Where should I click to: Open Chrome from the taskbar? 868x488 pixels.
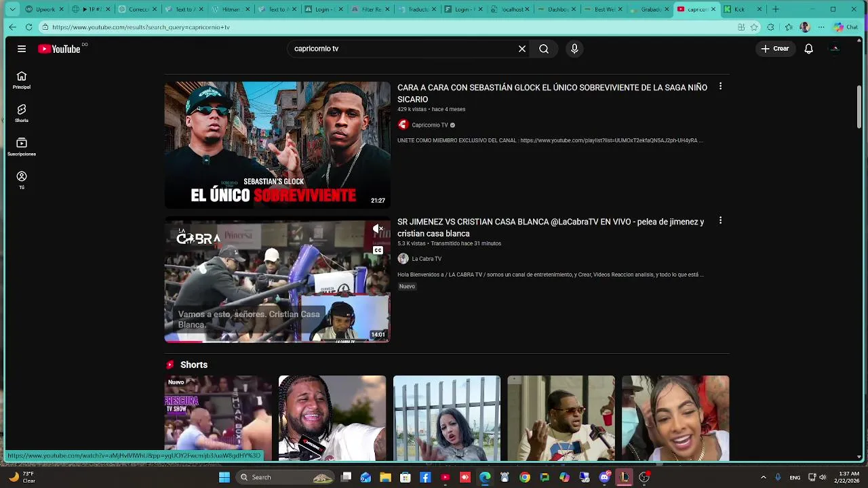[x=525, y=477]
